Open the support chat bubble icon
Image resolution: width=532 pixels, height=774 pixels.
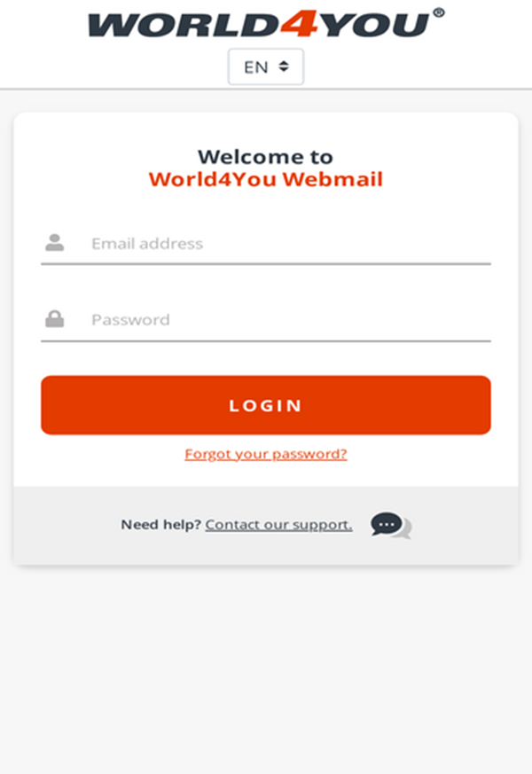tap(391, 525)
